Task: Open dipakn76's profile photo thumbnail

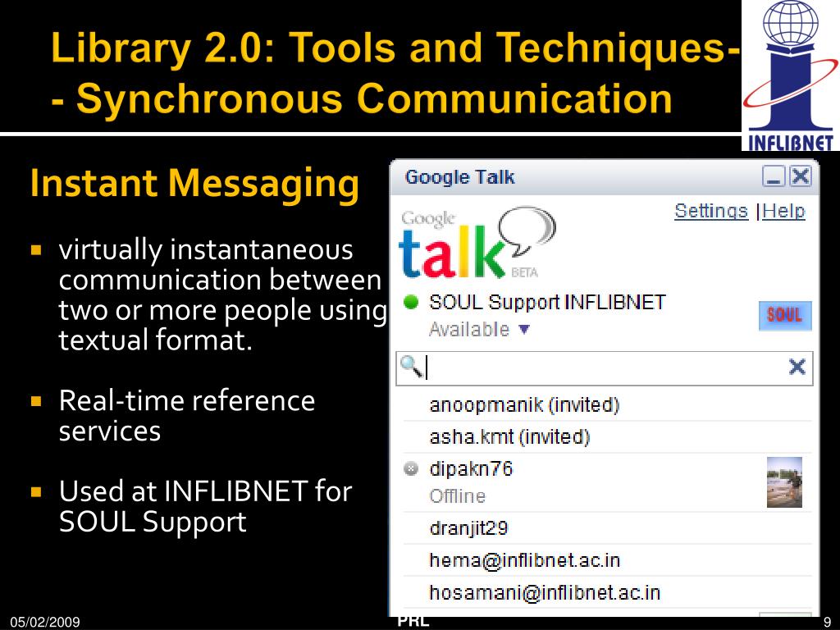Action: coord(784,482)
